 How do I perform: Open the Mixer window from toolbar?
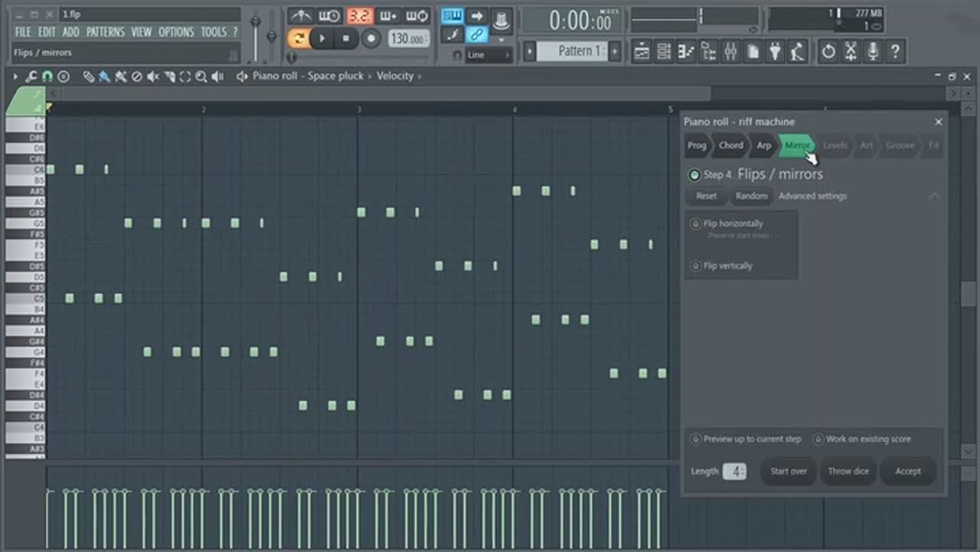coord(730,52)
